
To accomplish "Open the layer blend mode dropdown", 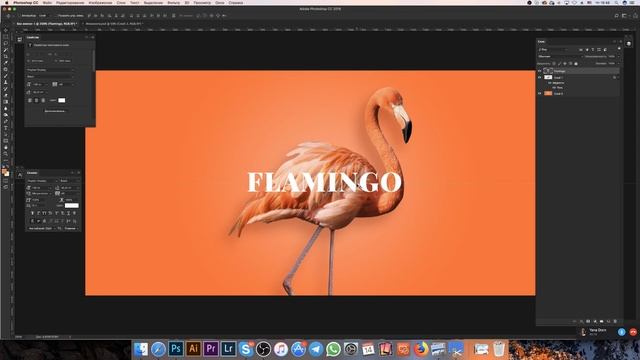I will 561,56.
